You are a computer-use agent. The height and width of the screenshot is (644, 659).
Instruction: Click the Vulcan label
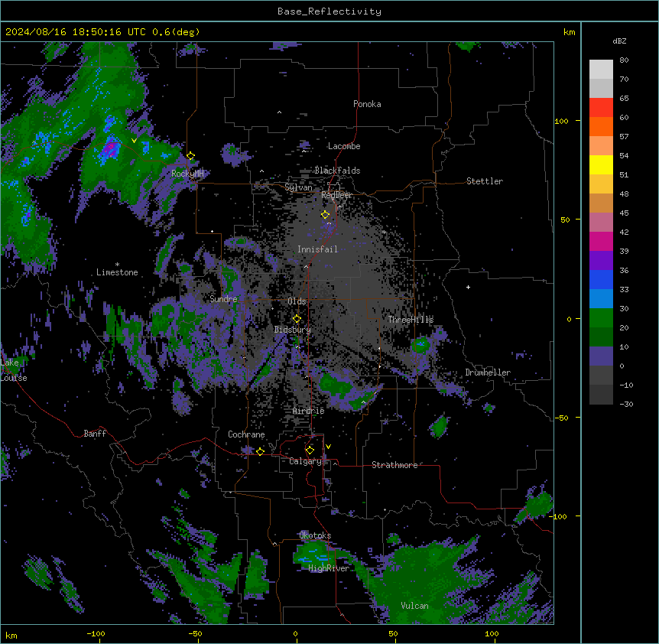pos(415,606)
